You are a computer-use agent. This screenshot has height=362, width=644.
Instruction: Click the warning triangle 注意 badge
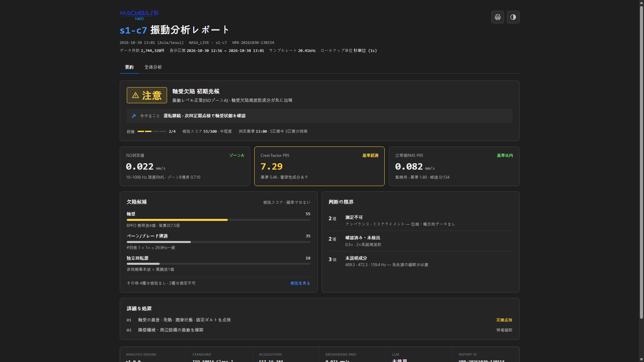pyautogui.click(x=147, y=95)
